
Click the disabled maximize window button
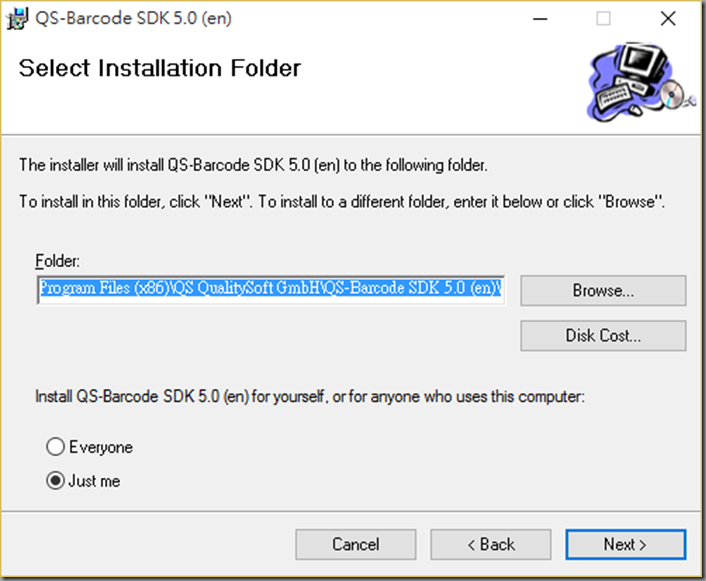603,19
